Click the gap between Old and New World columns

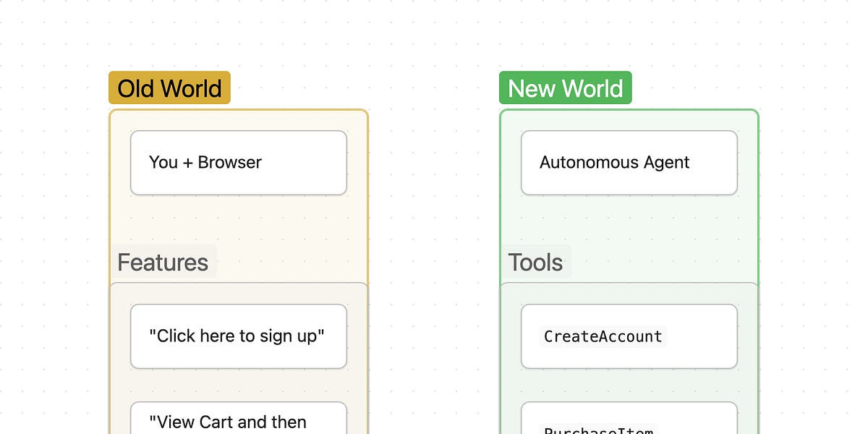coord(434,217)
